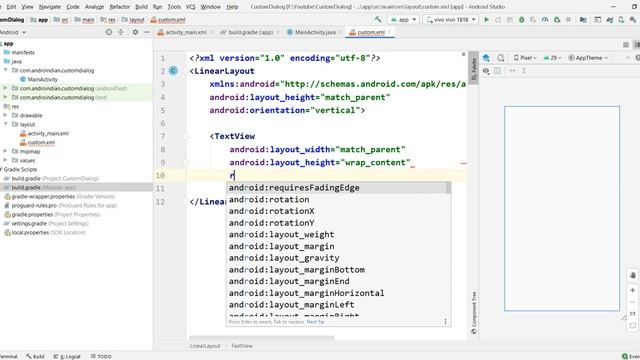The image size is (640, 360).
Task: Click the autocomplete list scrollbar
Action: [x=449, y=188]
